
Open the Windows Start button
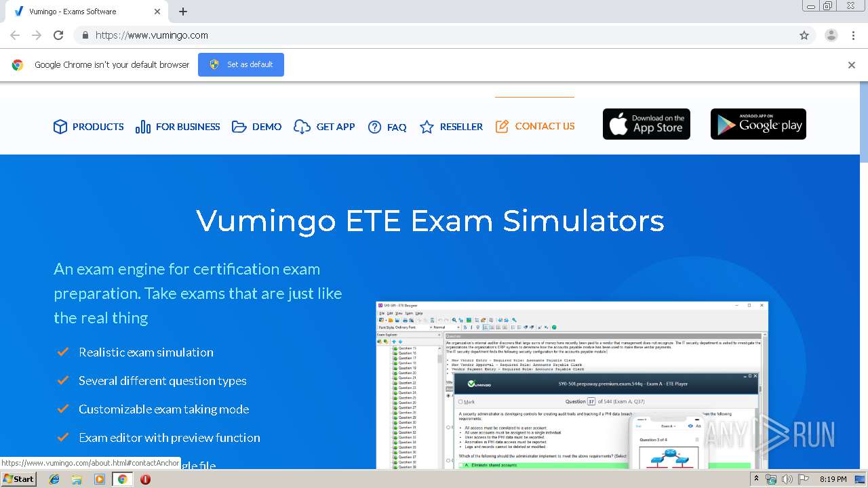tap(19, 479)
